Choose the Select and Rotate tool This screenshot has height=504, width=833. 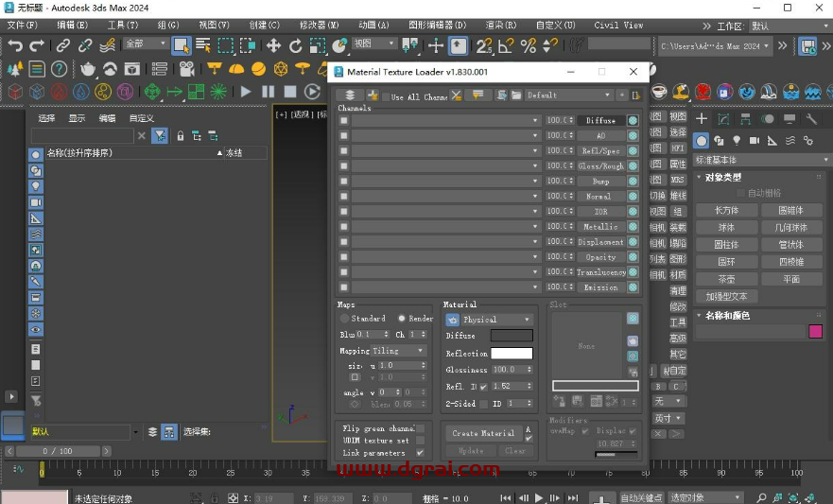296,46
